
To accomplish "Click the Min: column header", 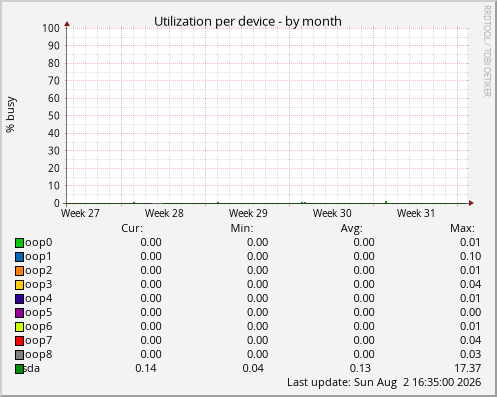I will tap(242, 228).
